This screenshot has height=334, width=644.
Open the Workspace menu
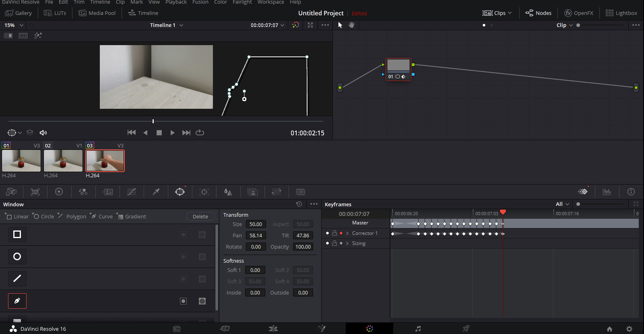[271, 2]
